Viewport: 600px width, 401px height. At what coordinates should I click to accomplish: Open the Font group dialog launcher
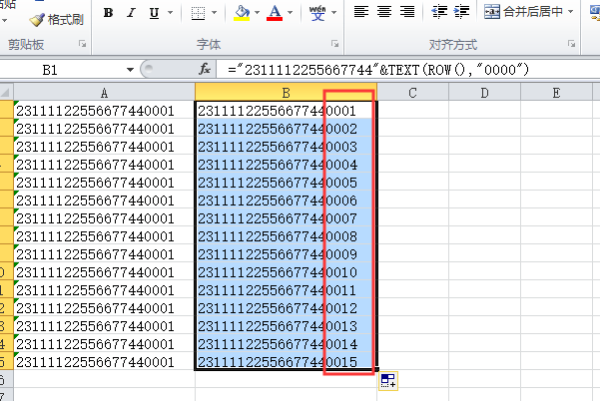coord(333,45)
